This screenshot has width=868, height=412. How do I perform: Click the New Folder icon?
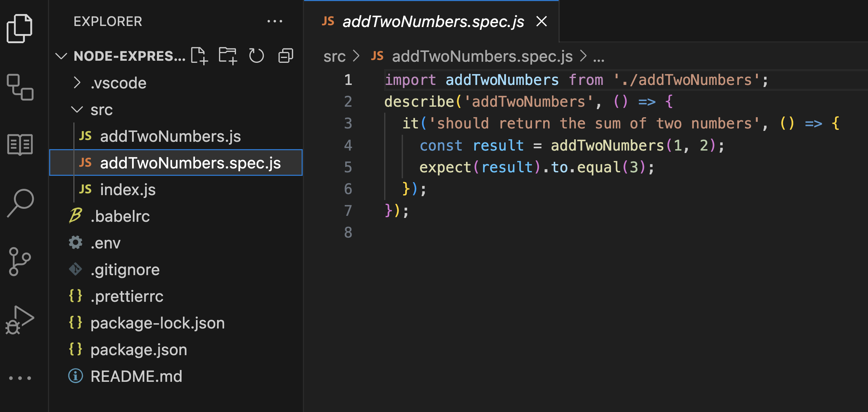228,56
